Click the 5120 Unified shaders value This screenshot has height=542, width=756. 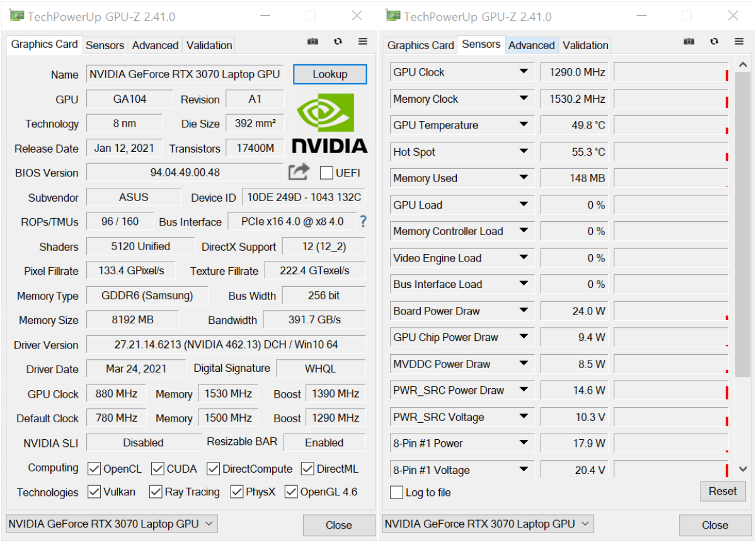(140, 246)
